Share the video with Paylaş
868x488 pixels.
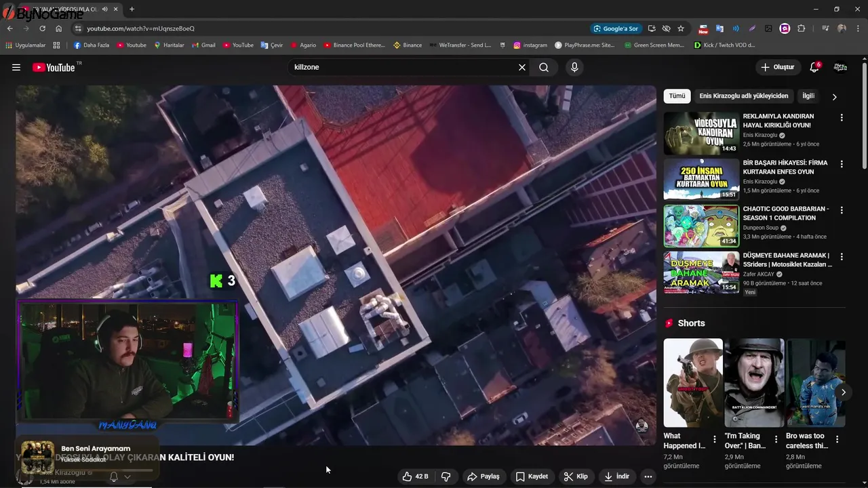[483, 476]
